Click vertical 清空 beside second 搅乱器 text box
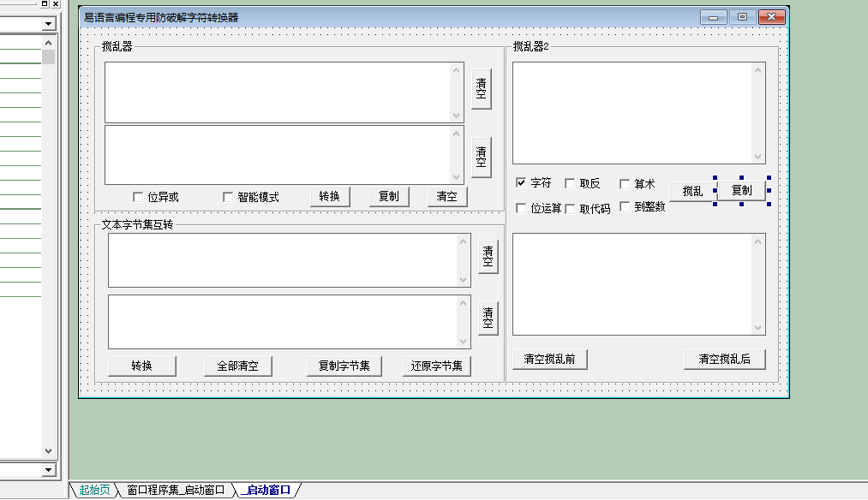This screenshot has height=500, width=868. point(481,157)
